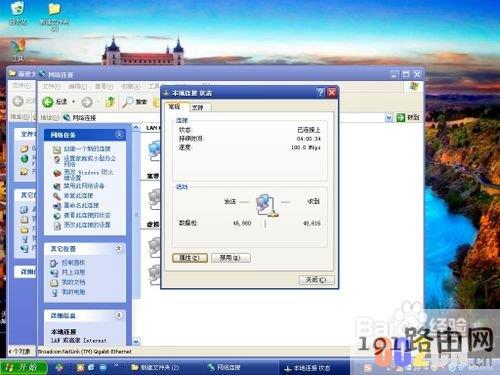Image resolution: width=500 pixels, height=375 pixels.
Task: Open the address bar dropdown arrow
Action: coord(389,117)
